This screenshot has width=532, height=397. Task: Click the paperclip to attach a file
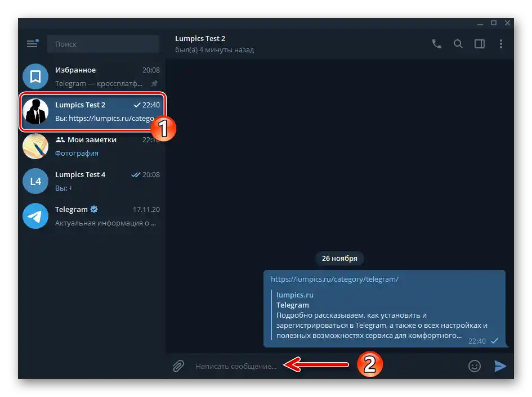(x=178, y=366)
